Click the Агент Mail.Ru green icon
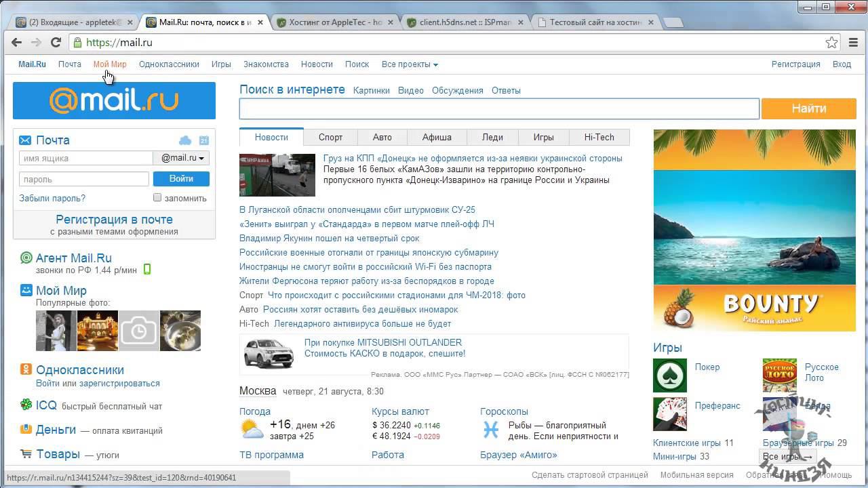868x488 pixels. [x=26, y=258]
